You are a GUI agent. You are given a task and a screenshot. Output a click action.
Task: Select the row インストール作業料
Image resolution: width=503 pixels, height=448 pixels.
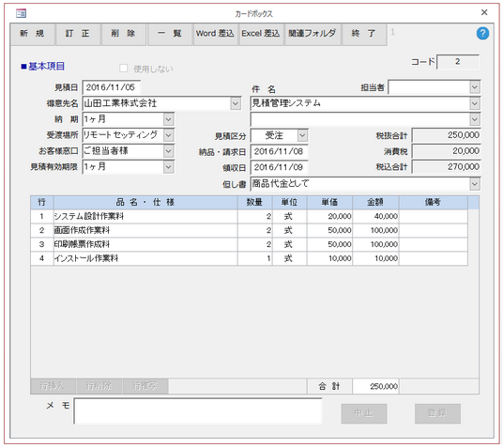pyautogui.click(x=249, y=258)
